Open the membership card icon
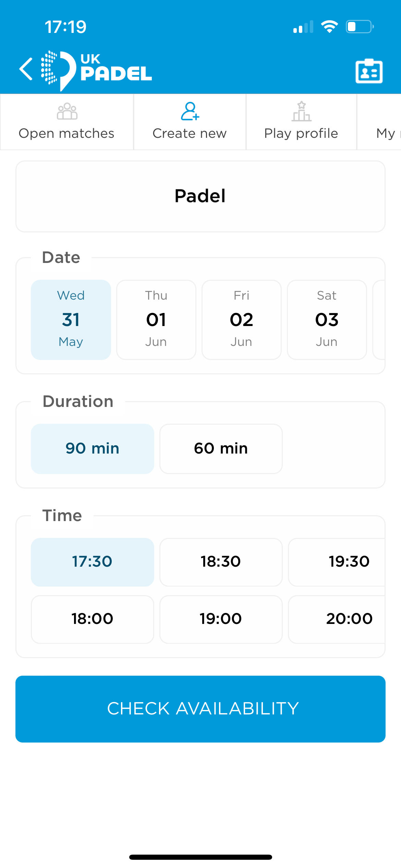Screen dimensions: 401x868 pos(369,71)
